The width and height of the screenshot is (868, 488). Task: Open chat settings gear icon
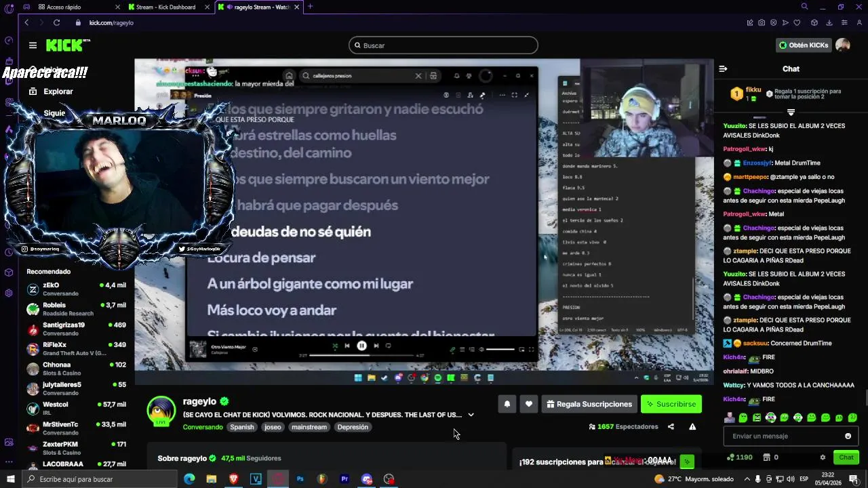coord(823,457)
